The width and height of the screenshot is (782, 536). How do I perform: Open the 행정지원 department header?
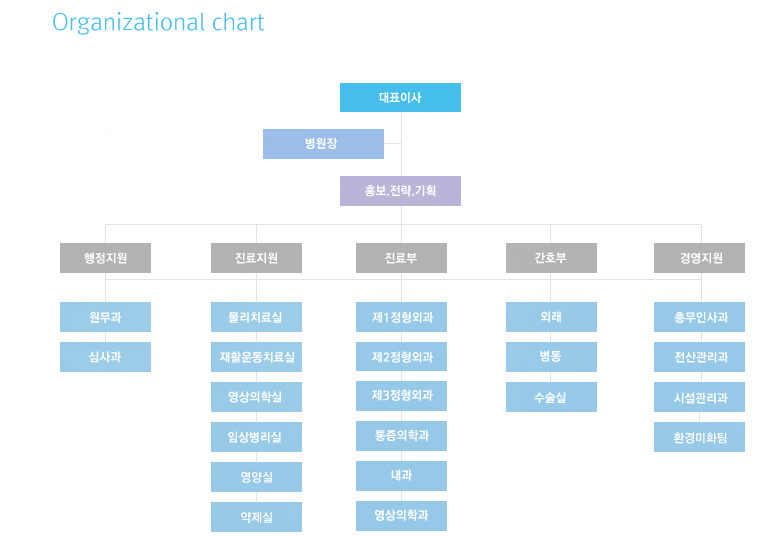pyautogui.click(x=105, y=258)
